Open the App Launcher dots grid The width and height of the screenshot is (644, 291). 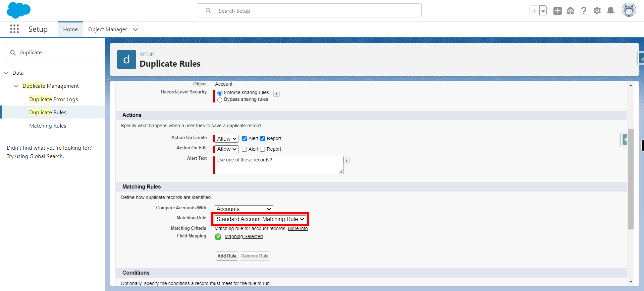[x=14, y=29]
